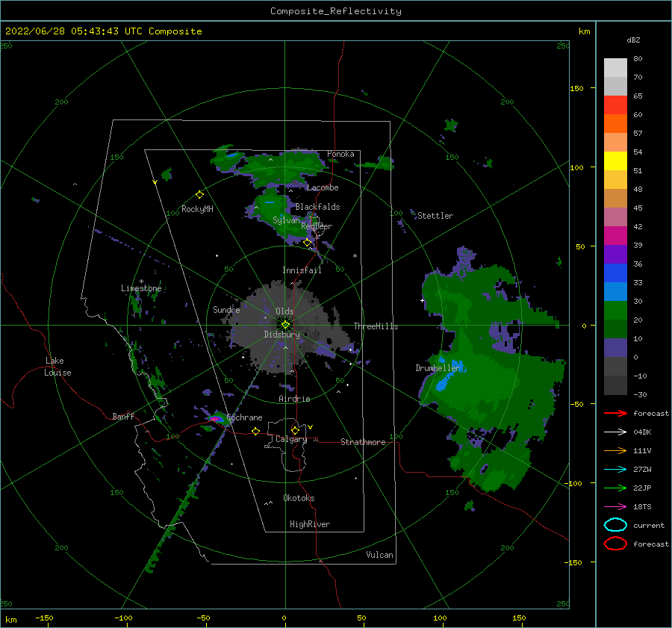Click the -150 tick label on bottom axis
This screenshot has height=628, width=672.
(x=44, y=618)
